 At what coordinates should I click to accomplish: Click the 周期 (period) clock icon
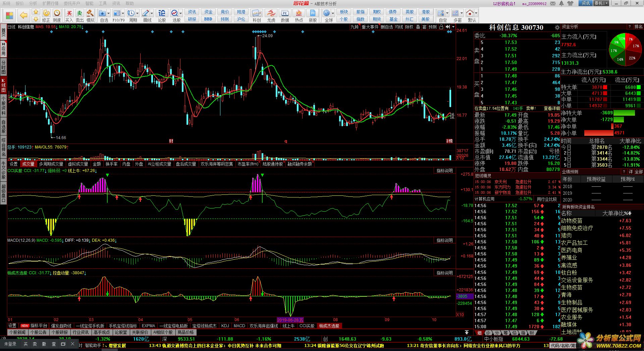tap(131, 13)
